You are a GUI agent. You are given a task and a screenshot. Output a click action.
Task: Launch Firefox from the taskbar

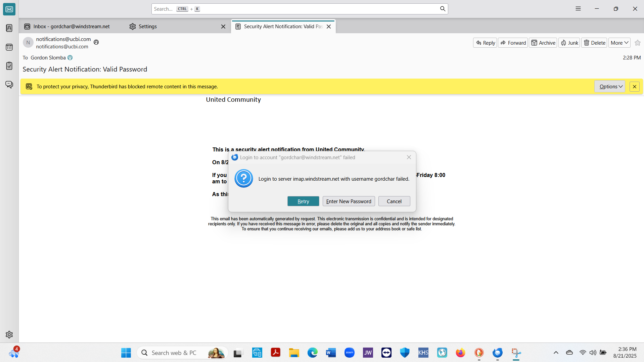coord(460,353)
